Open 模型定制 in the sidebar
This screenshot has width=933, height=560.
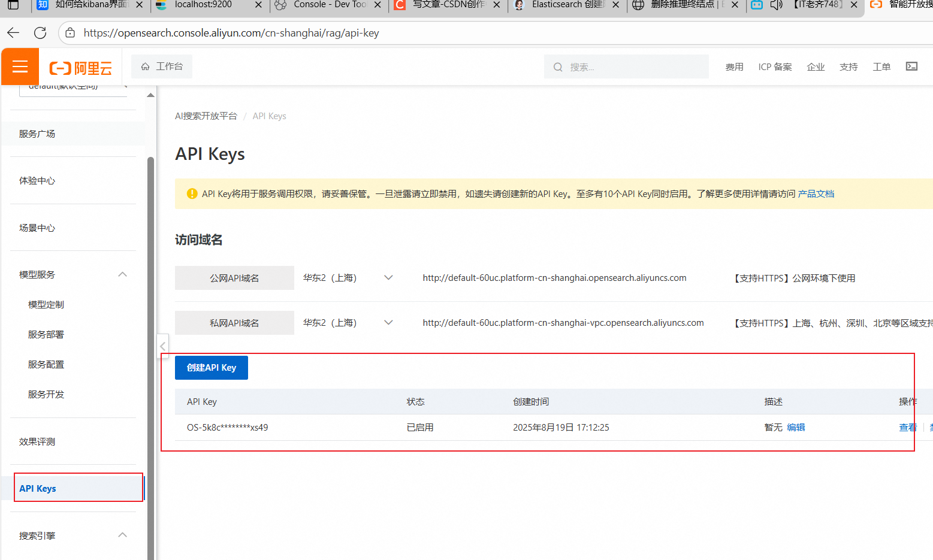(46, 305)
